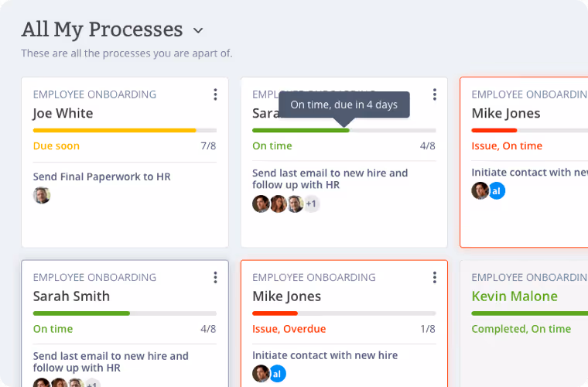The width and height of the screenshot is (588, 387).
Task: Click Sarah Smith green progress bar
Action: click(125, 313)
